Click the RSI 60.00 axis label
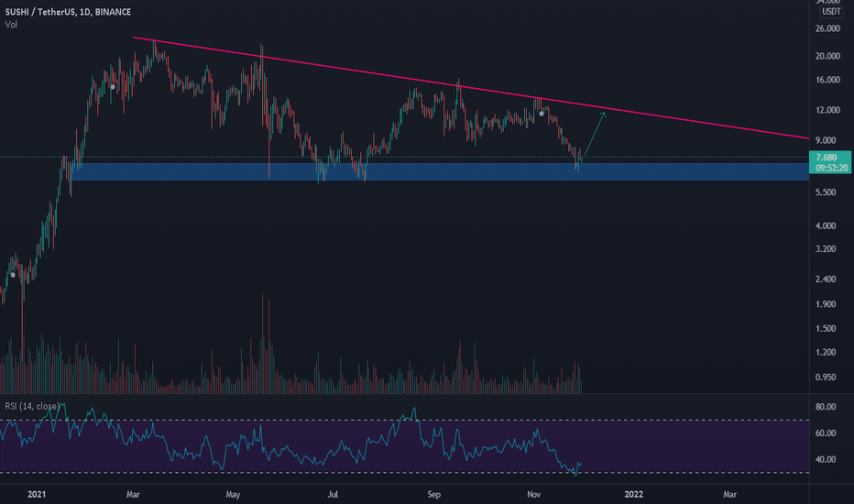 click(x=826, y=433)
